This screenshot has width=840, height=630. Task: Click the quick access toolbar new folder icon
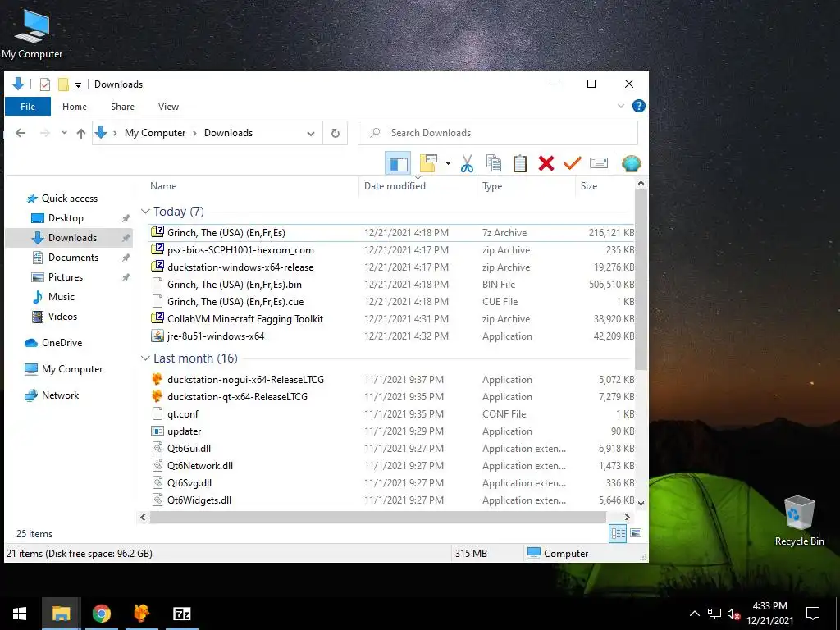tap(63, 84)
